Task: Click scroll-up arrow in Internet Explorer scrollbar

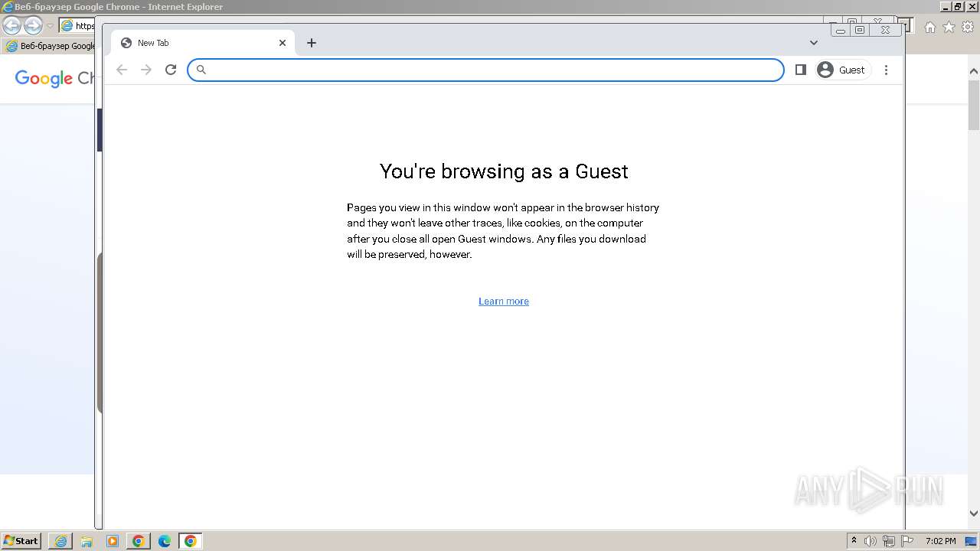Action: 974,71
